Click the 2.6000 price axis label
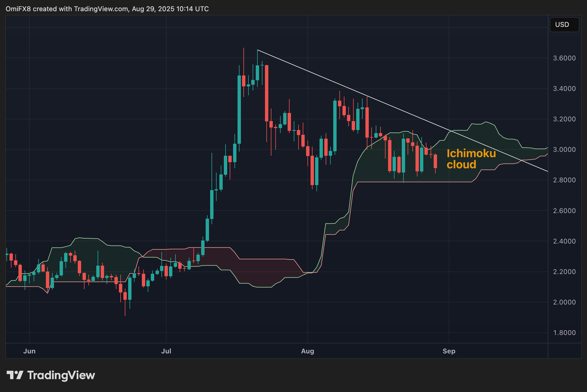587x392 pixels. click(564, 211)
